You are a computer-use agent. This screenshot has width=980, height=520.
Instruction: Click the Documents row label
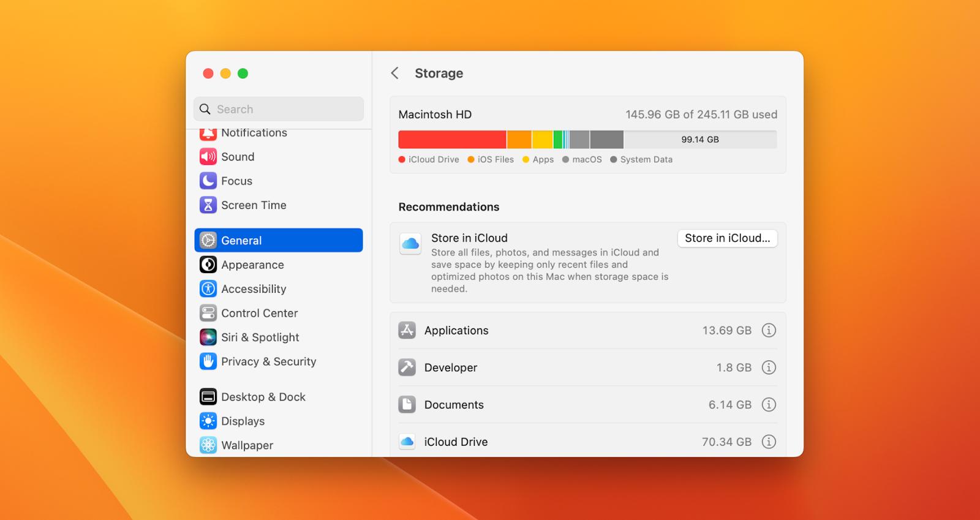[x=454, y=404]
